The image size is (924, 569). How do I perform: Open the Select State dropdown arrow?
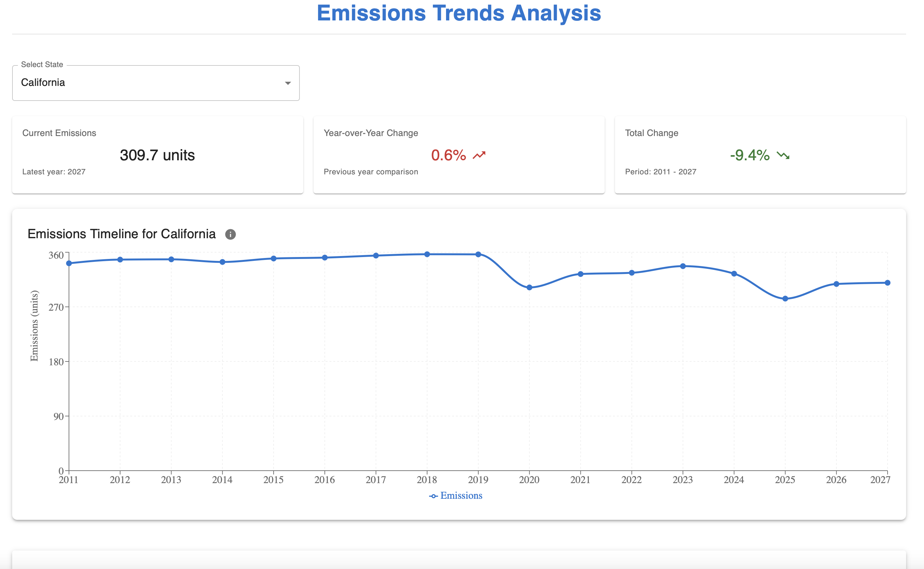(x=288, y=83)
